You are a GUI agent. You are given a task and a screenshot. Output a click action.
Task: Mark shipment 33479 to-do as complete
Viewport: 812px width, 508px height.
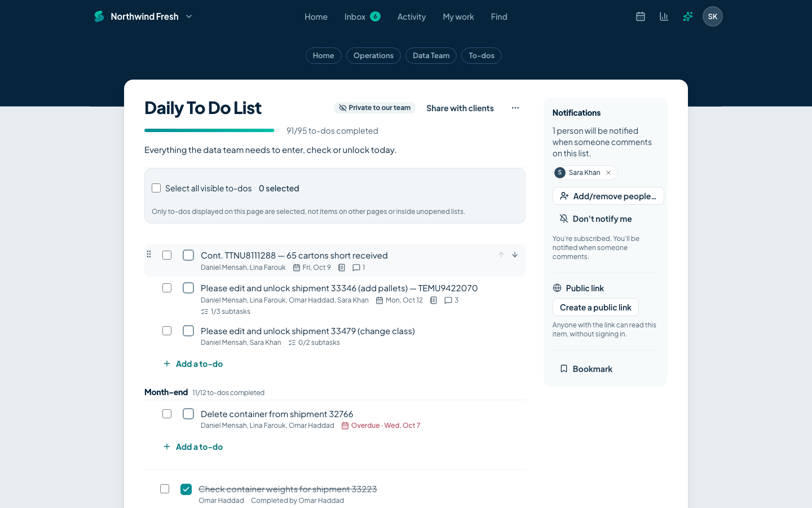[188, 331]
